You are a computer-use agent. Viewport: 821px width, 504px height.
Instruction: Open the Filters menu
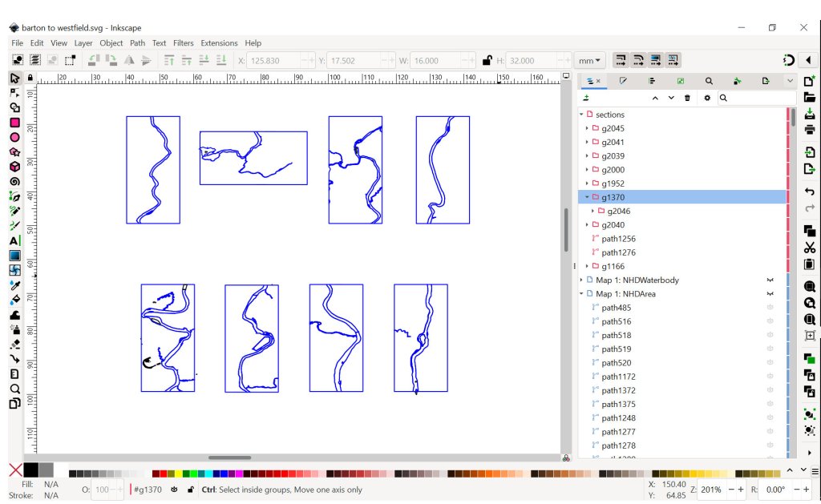tap(183, 43)
